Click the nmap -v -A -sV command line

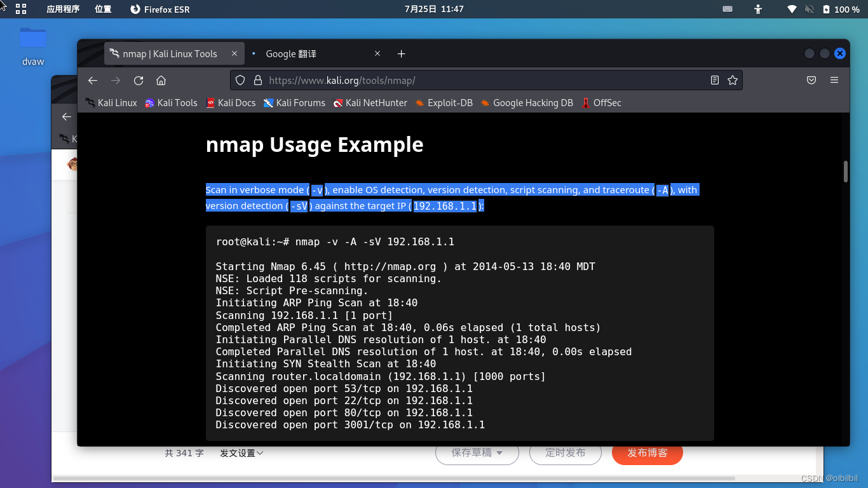tap(335, 242)
